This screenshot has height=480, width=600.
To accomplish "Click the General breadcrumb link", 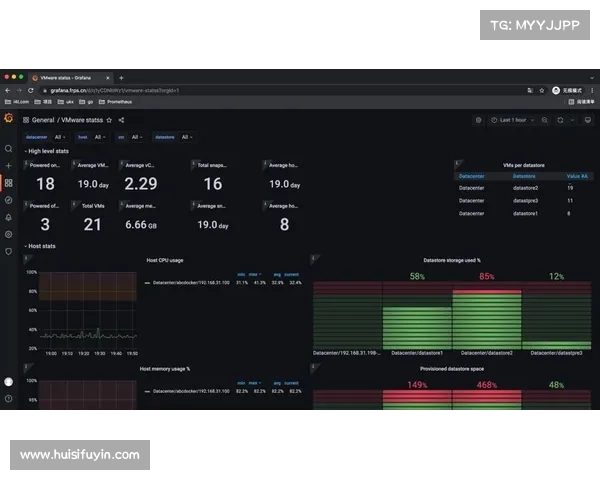I will click(x=43, y=120).
